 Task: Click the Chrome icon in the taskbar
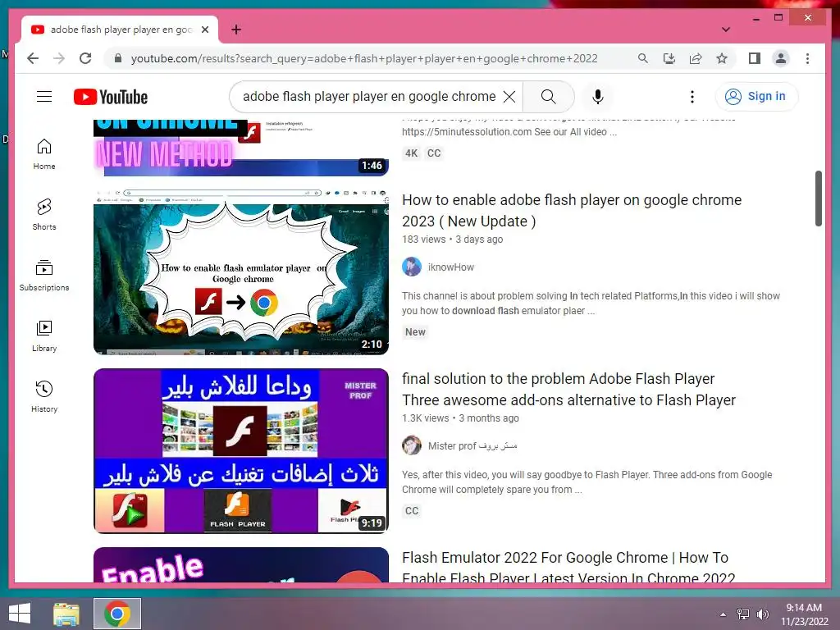[x=117, y=614]
